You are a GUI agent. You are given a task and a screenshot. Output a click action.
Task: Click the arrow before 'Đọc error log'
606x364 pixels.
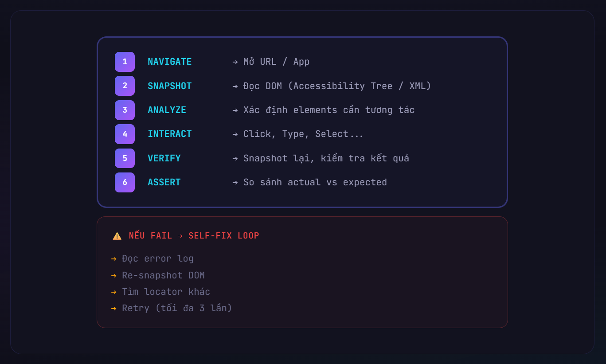[x=114, y=258]
